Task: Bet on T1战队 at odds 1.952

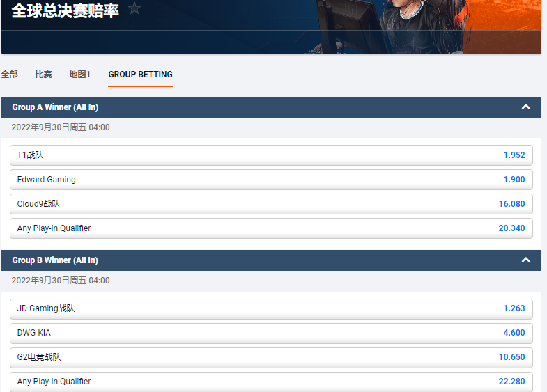Action: tap(271, 155)
